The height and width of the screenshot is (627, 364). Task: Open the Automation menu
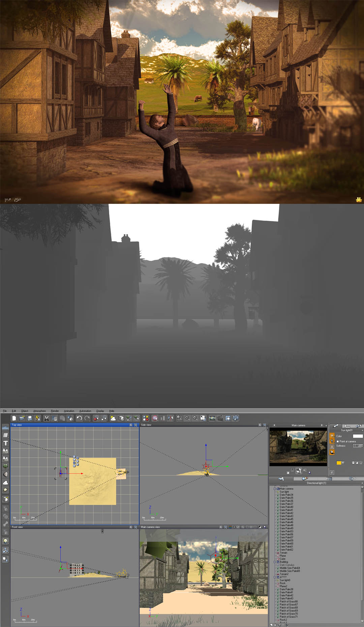[85, 411]
